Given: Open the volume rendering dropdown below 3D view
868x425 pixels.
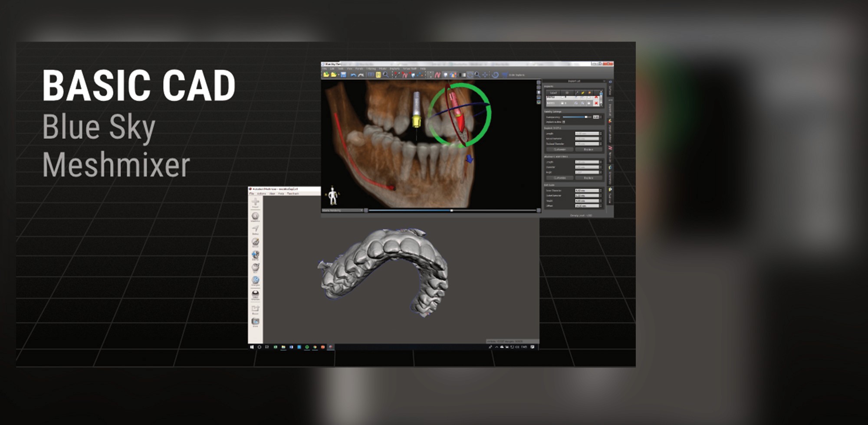Looking at the screenshot, I should 342,210.
